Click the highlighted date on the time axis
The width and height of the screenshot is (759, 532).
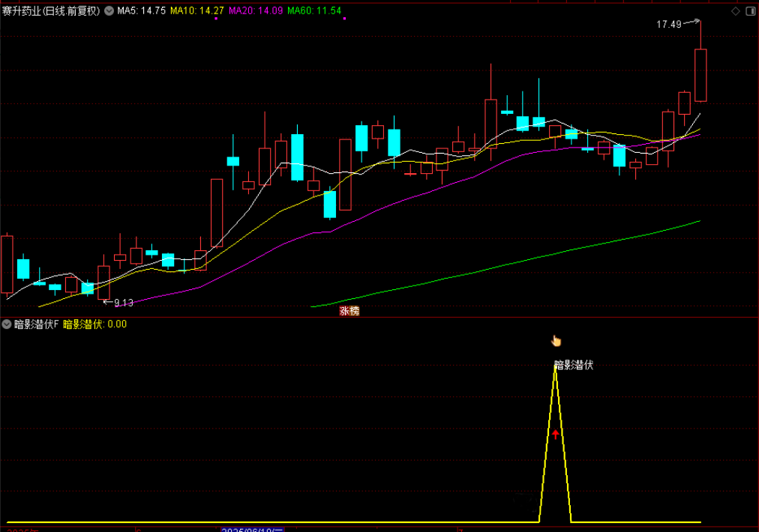[252, 529]
